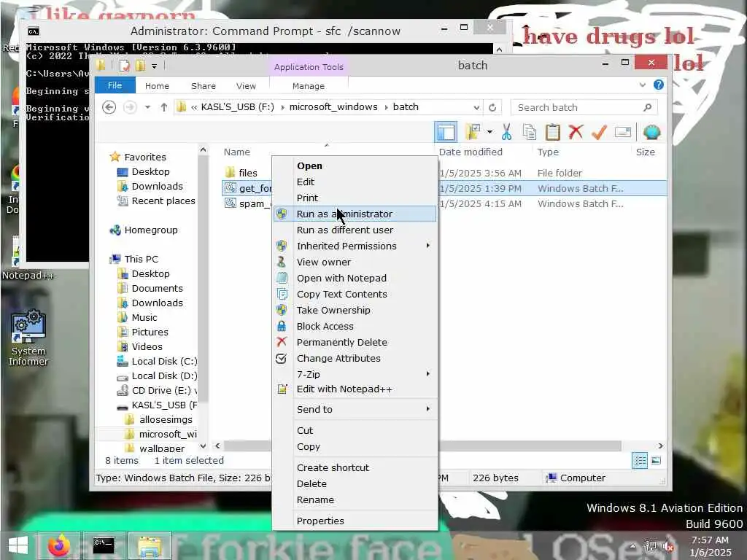Choose Run as different user
Viewport: 747px width, 560px height.
355,230
